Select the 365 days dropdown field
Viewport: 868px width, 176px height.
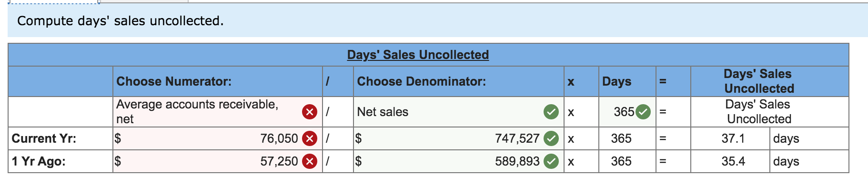[x=626, y=112]
